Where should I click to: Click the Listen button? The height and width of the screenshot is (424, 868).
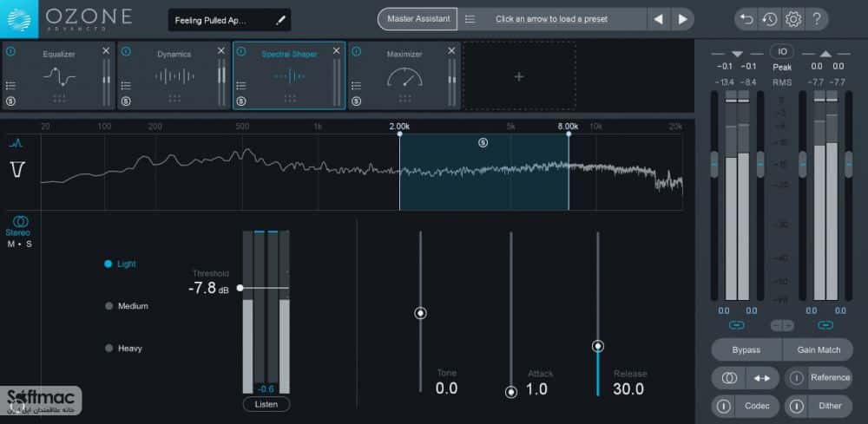(x=266, y=404)
